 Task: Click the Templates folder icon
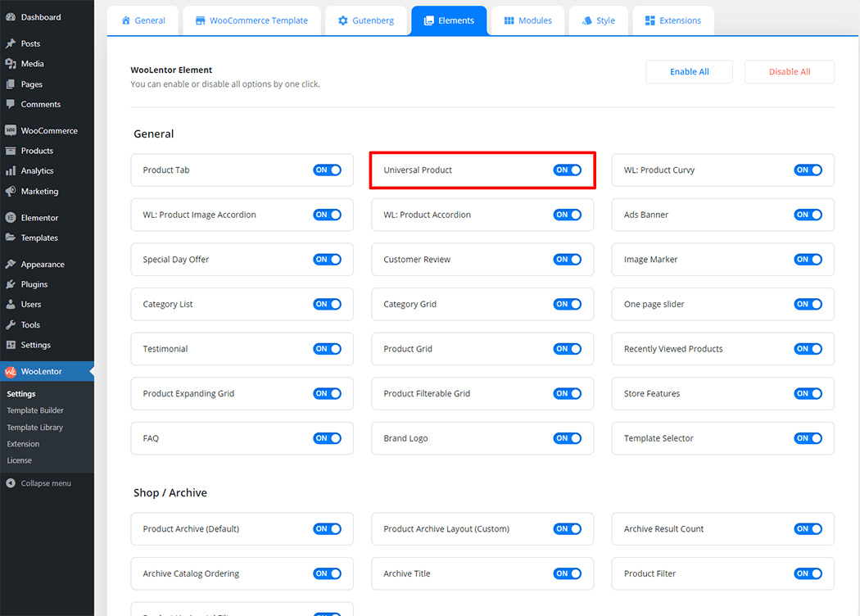pyautogui.click(x=11, y=238)
